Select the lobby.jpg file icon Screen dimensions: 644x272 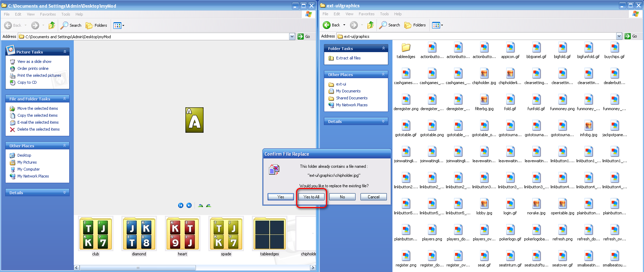click(484, 204)
